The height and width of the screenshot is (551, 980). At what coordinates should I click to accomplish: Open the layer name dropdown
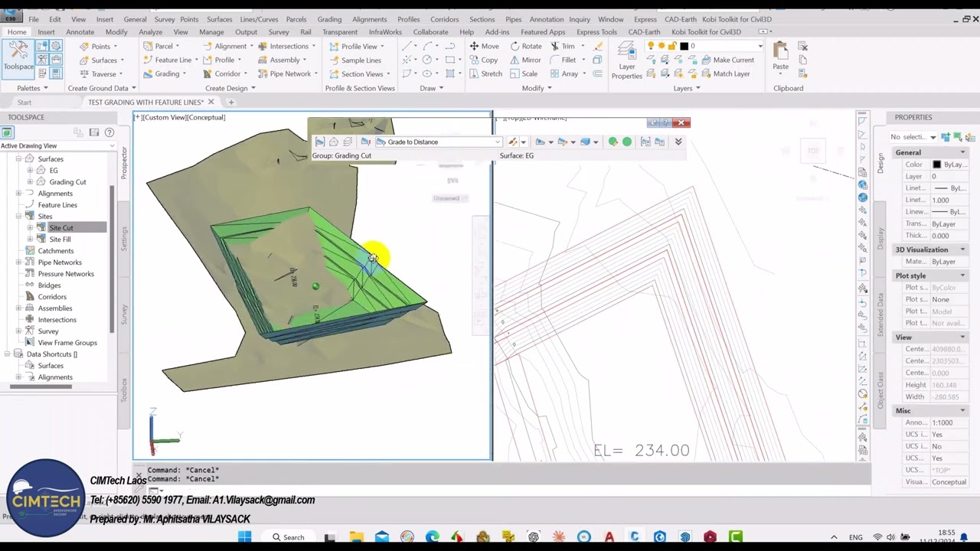(x=759, y=46)
